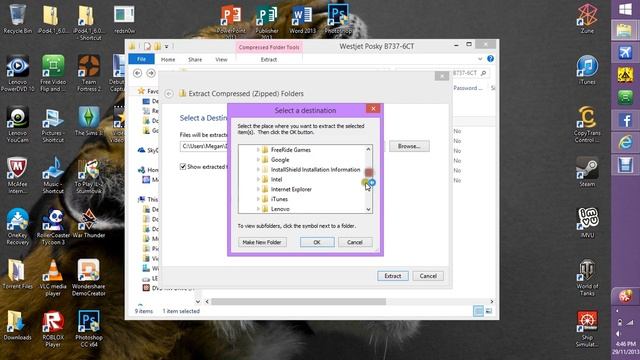
Task: Open the Extract ribbon tab
Action: pos(269,60)
